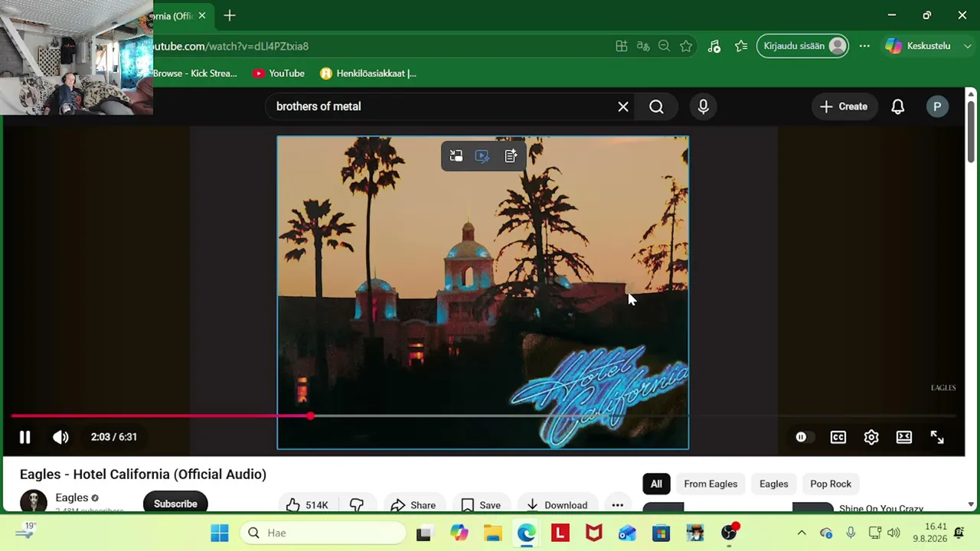Click the browser address bar URL
The height and width of the screenshot is (551, 980).
[x=230, y=46]
